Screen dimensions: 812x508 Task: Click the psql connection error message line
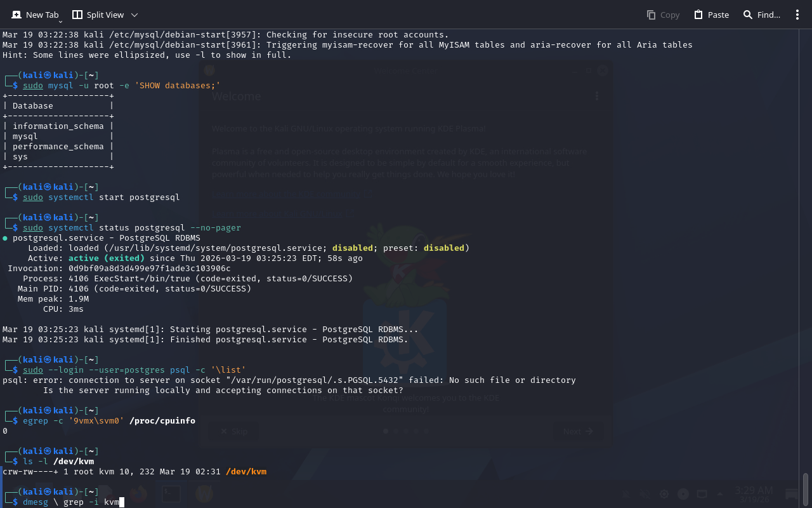tap(289, 380)
